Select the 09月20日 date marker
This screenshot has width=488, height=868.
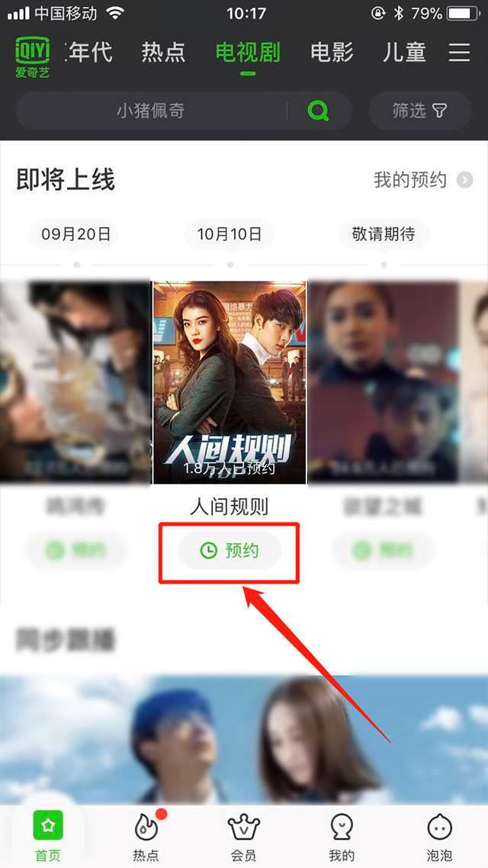click(x=75, y=234)
